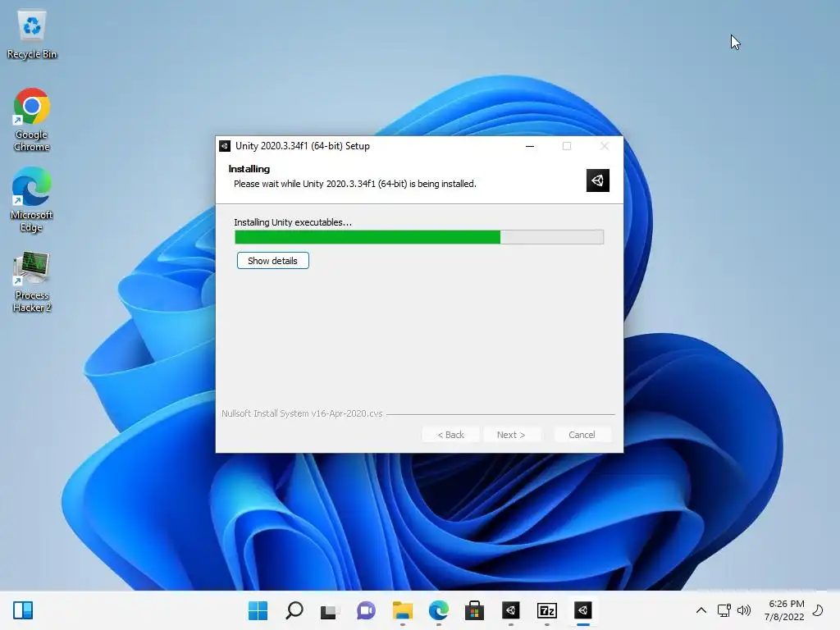Viewport: 840px width, 630px height.
Task: Click the Unity logo in installer header
Action: coord(598,180)
